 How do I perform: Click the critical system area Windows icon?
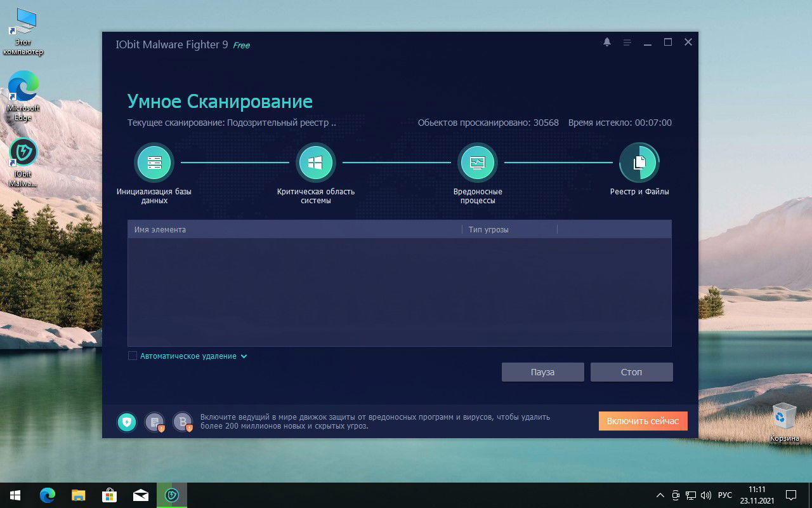316,163
